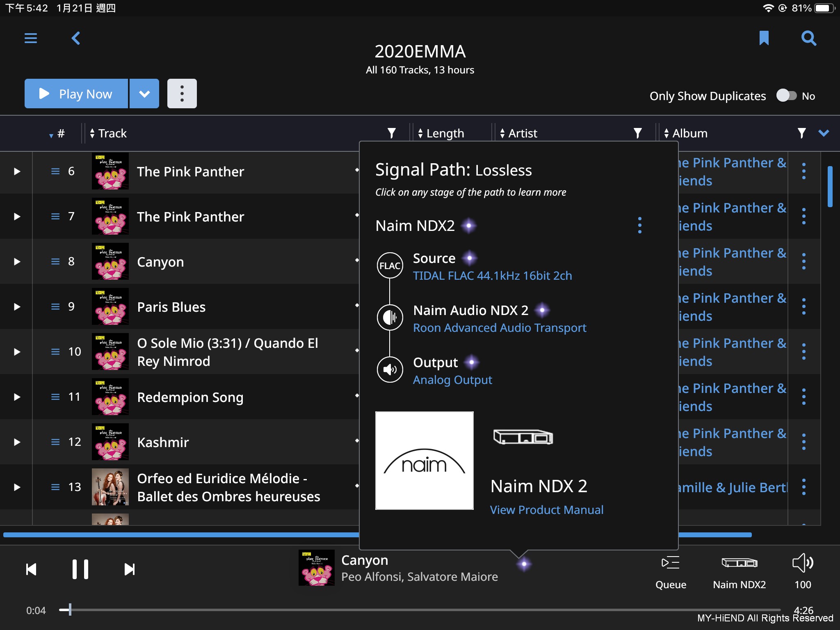Viewport: 840px width, 630px height.
Task: Play track 12 Kashmir
Action: click(x=17, y=442)
